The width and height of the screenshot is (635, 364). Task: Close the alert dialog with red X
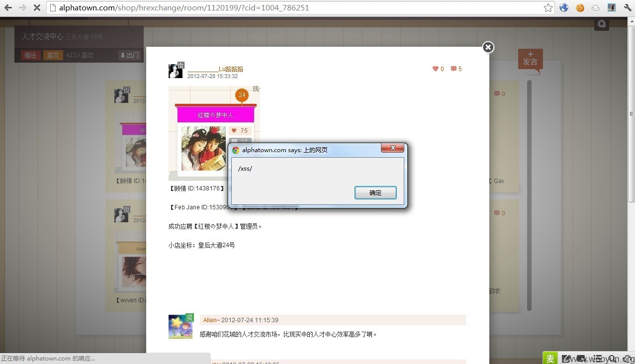click(392, 148)
